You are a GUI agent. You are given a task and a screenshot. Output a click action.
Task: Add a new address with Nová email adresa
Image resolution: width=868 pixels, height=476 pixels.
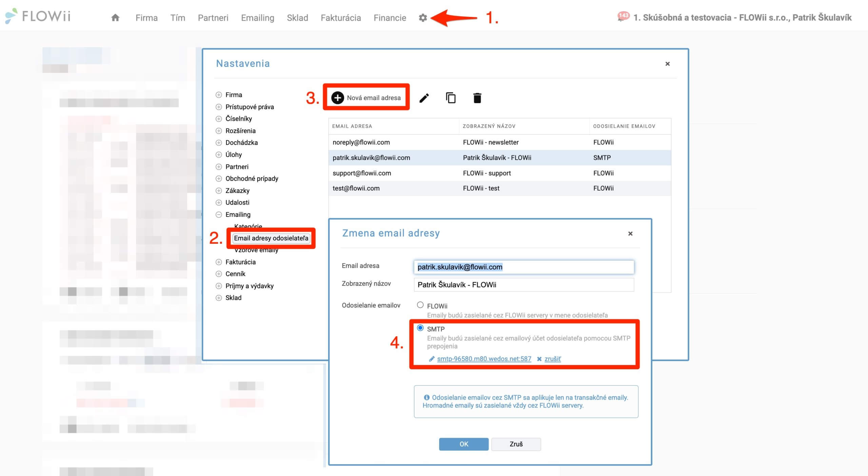[366, 98]
